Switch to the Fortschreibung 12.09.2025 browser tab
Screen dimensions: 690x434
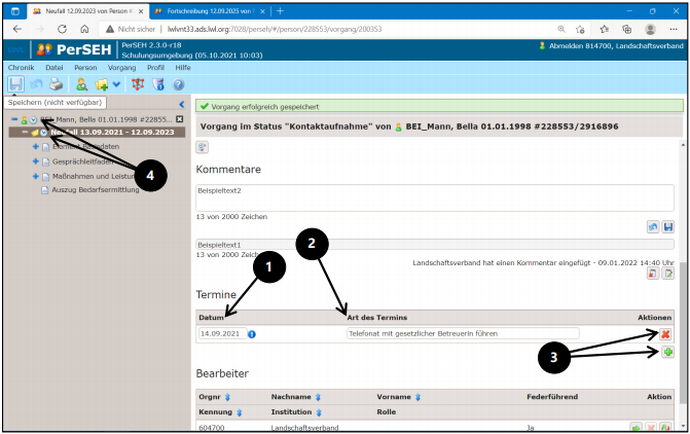[x=209, y=11]
